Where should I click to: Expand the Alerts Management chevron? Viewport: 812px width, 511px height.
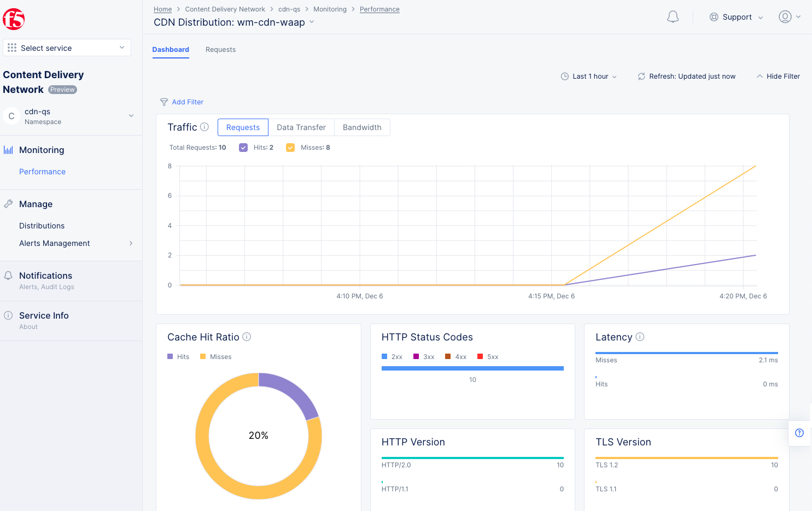131,243
